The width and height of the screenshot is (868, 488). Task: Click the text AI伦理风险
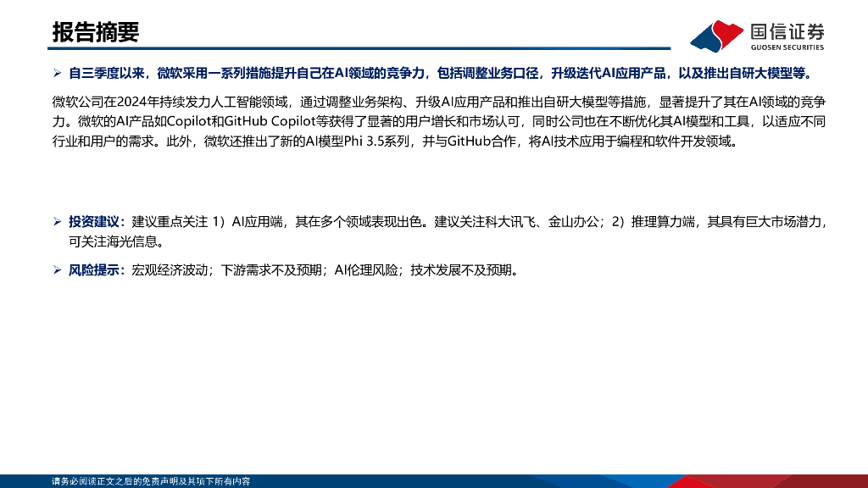[x=366, y=270]
